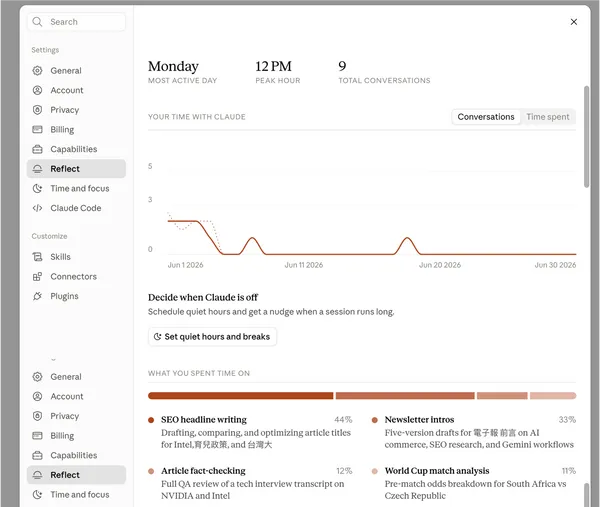
Task: Click the Jun 20 2026 axis label
Action: coord(440,265)
